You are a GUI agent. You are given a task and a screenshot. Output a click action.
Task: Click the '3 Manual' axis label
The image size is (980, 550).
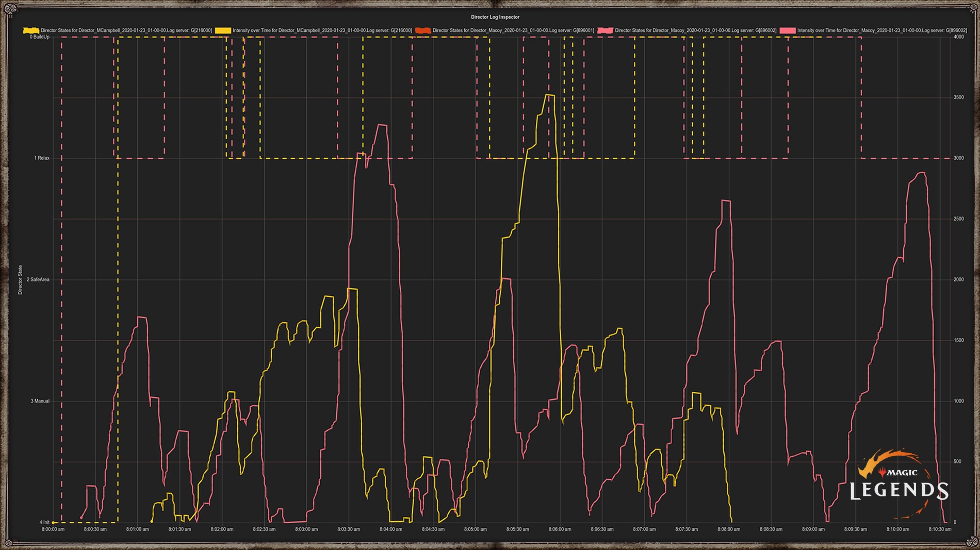point(40,401)
